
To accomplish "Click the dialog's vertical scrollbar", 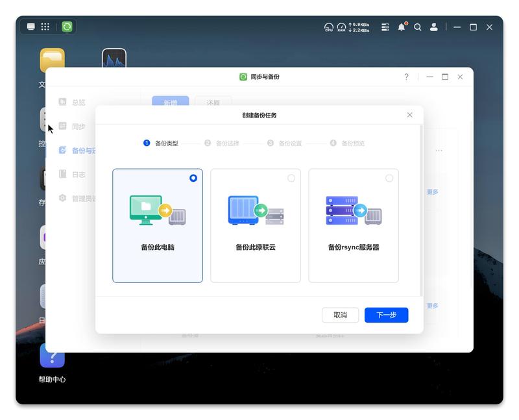I will tap(421, 210).
